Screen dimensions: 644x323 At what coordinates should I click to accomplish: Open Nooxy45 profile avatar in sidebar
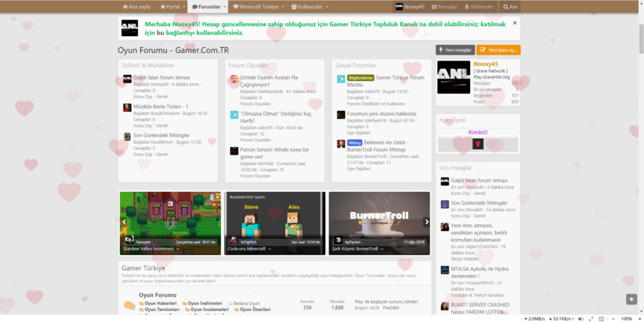point(454,77)
